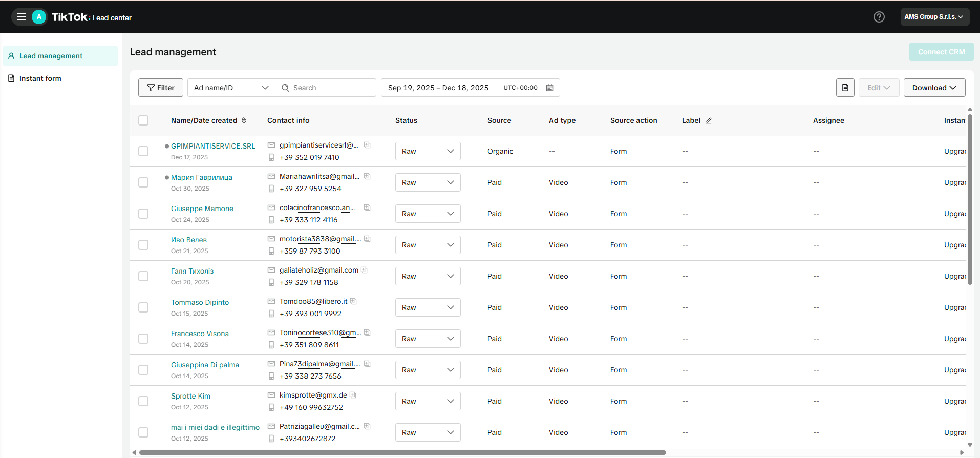Open the help question mark icon
This screenshot has height=458, width=980.
(x=879, y=17)
